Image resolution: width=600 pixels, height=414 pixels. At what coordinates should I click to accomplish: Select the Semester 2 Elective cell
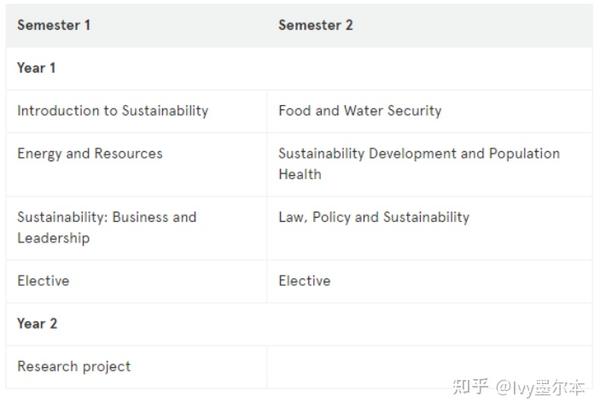305,281
